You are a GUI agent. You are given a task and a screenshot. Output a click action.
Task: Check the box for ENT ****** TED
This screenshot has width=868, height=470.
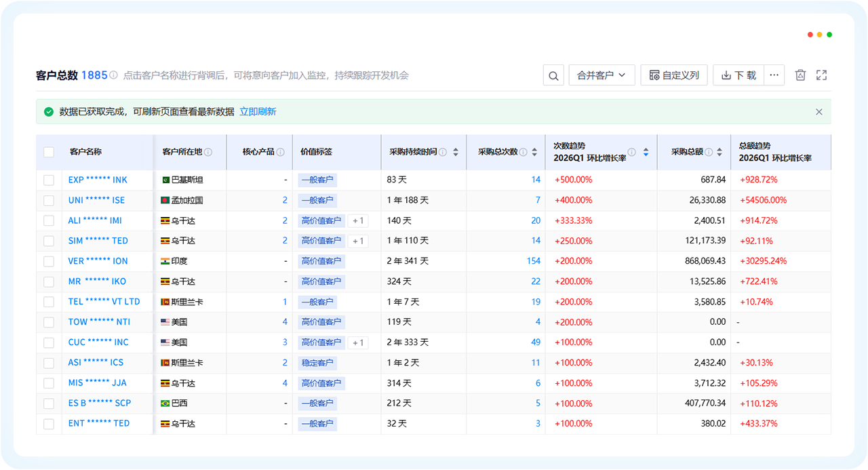tap(49, 424)
